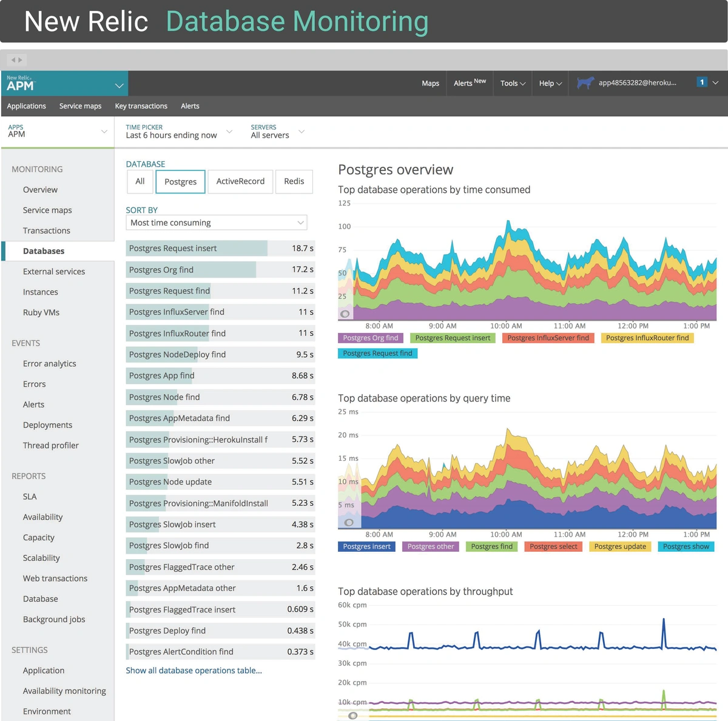The image size is (728, 721).
Task: Open SLA report in sidebar
Action: click(x=30, y=497)
